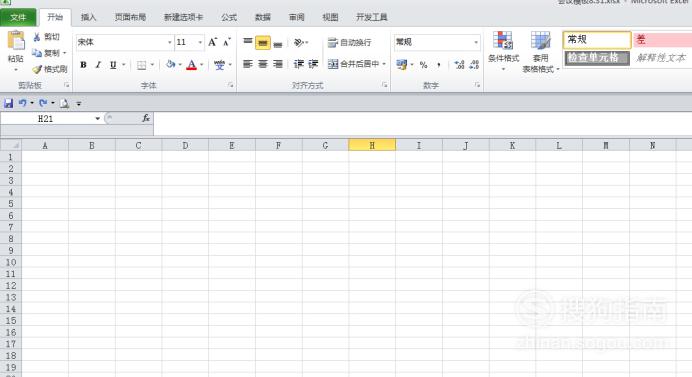
Task: Toggle wrap text (自动换行)
Action: tap(350, 42)
